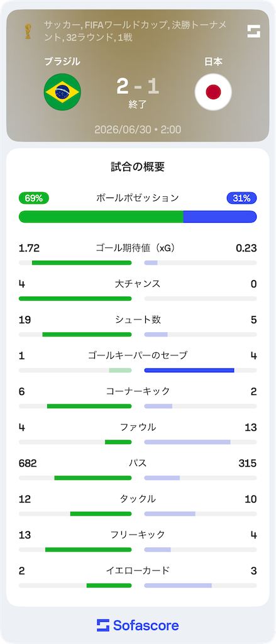Click the ball possession progress bar

(x=138, y=216)
